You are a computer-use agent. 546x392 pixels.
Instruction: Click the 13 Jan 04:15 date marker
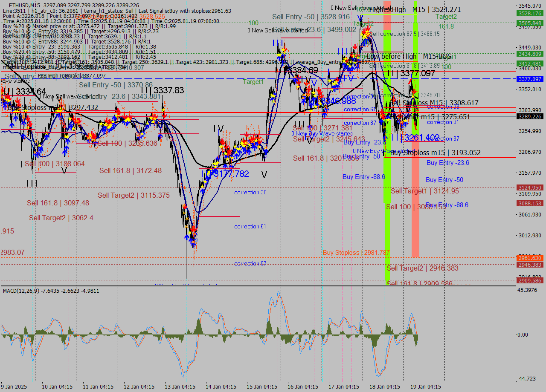pyautogui.click(x=180, y=387)
